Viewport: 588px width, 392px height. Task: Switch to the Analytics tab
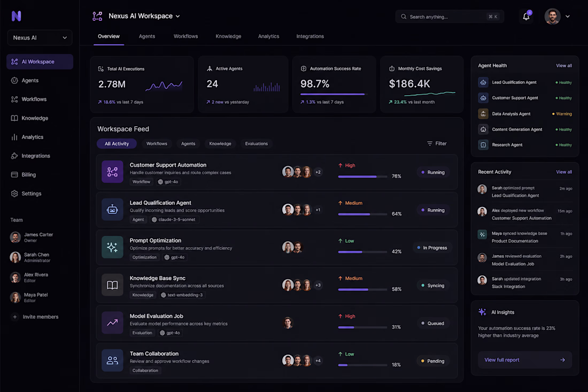268,36
